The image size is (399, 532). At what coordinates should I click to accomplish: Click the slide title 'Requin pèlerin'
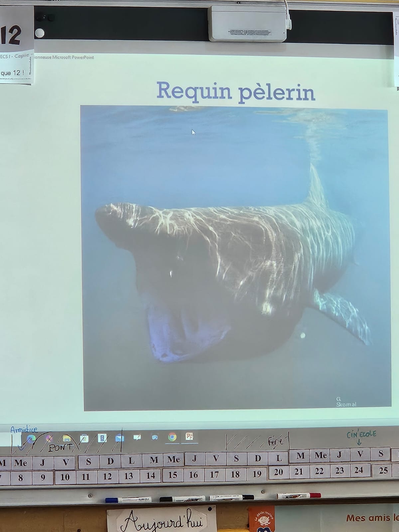click(235, 91)
